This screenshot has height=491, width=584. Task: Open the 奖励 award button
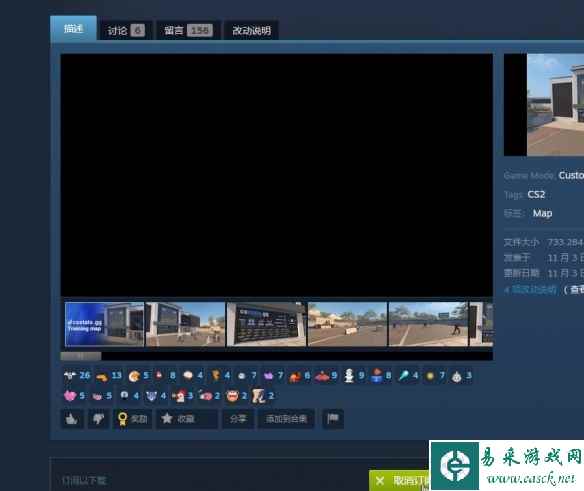132,419
